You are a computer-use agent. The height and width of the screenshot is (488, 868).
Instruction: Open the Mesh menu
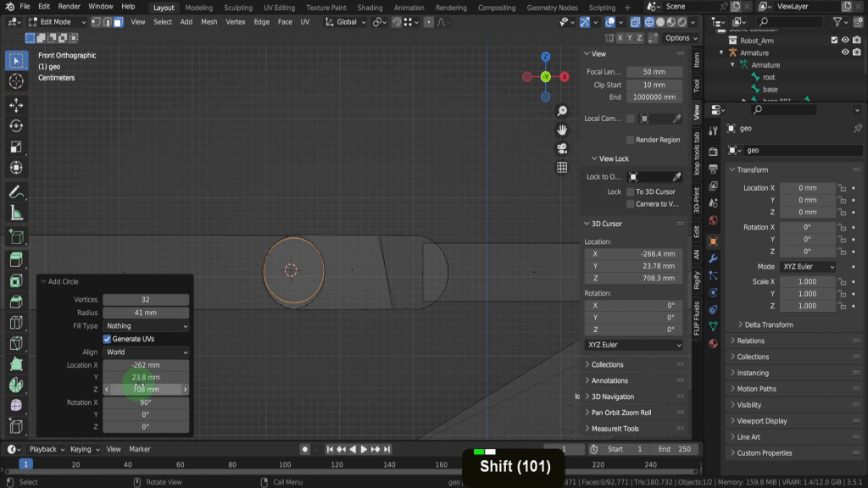(x=209, y=22)
